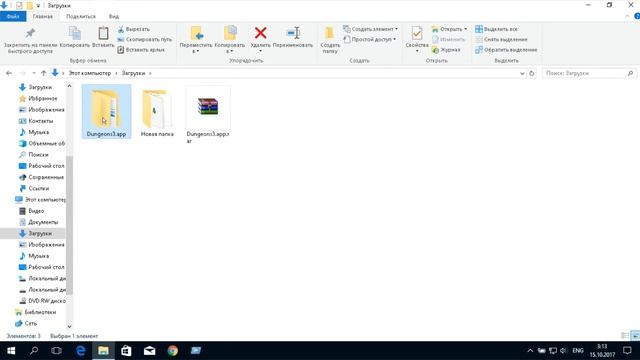Click sidebar scroll up arrow
The height and width of the screenshot is (360, 640).
coord(69,86)
